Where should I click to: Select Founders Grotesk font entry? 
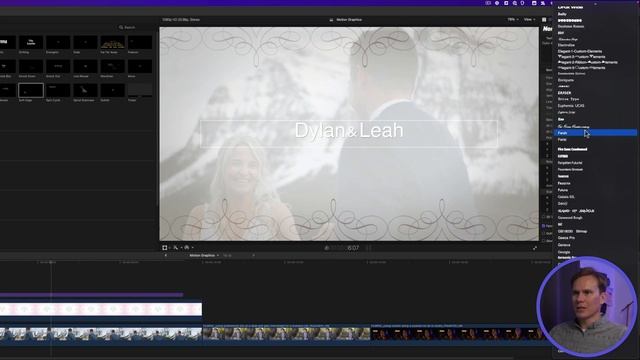(570, 169)
